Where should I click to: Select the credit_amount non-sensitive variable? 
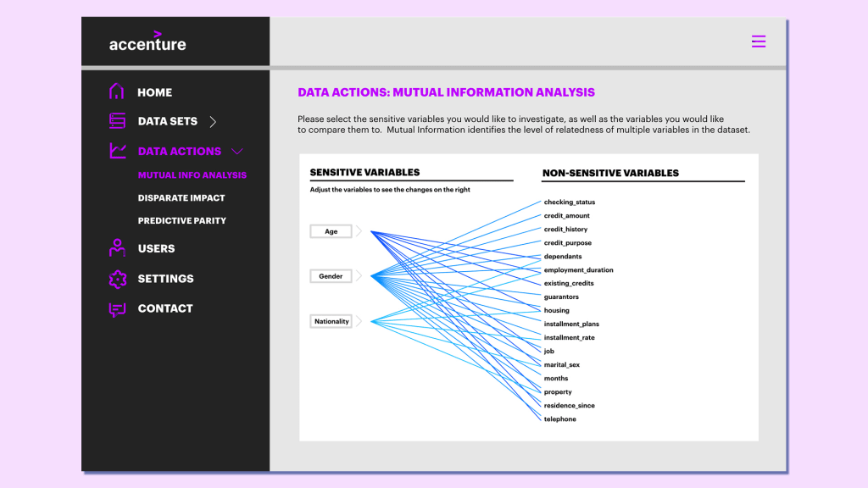[566, 215]
